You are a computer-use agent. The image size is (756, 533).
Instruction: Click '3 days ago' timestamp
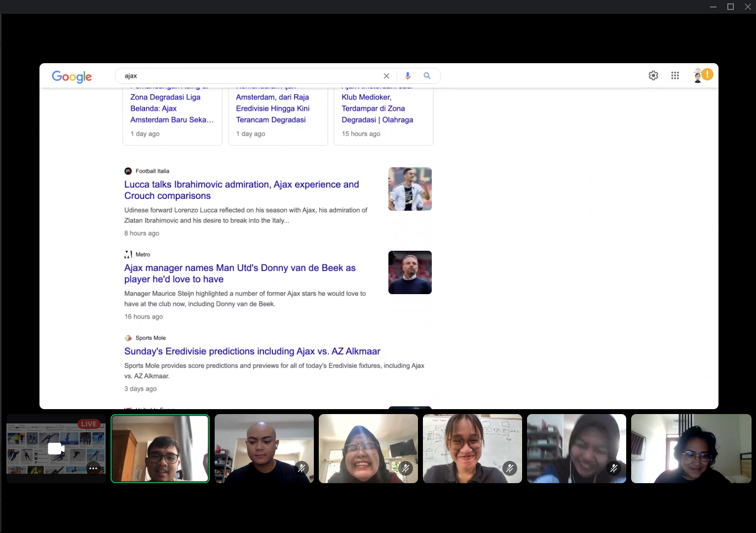(141, 389)
